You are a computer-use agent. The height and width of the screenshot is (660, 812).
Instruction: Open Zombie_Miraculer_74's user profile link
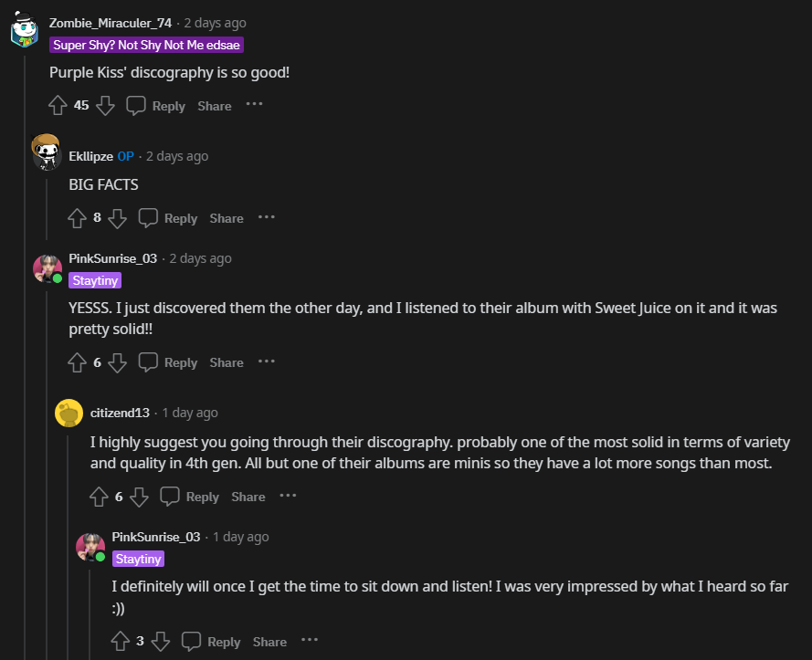pyautogui.click(x=110, y=23)
